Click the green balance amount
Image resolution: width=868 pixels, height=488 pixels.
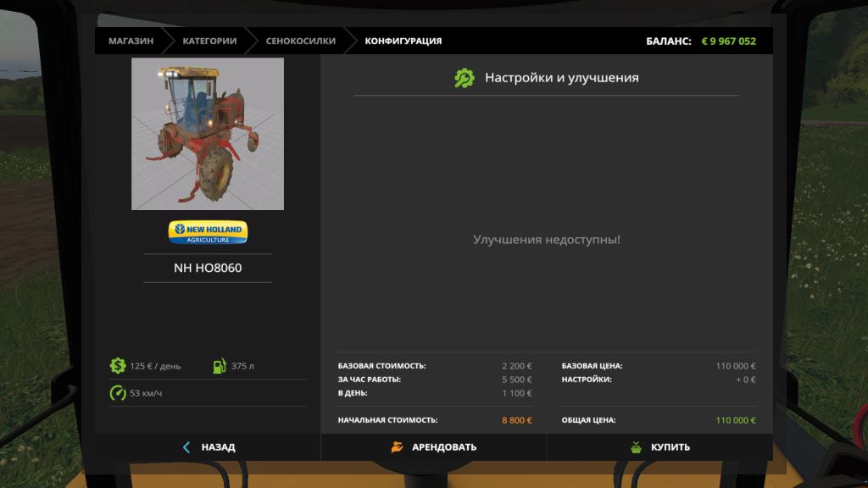click(728, 41)
